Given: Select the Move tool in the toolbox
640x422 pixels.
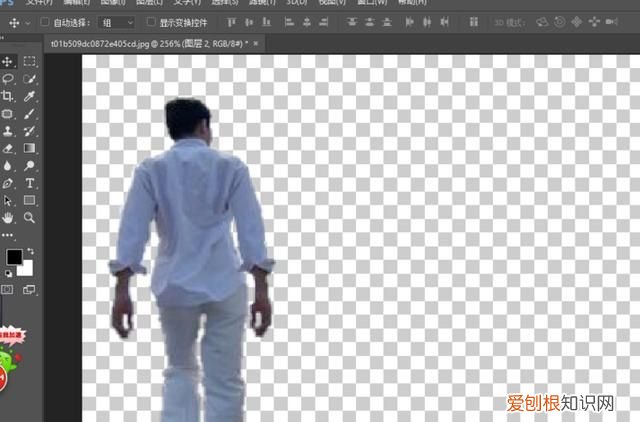Looking at the screenshot, I should (x=8, y=62).
